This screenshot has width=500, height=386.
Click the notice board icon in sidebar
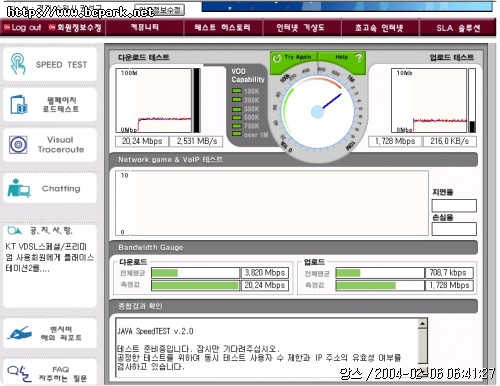14,230
